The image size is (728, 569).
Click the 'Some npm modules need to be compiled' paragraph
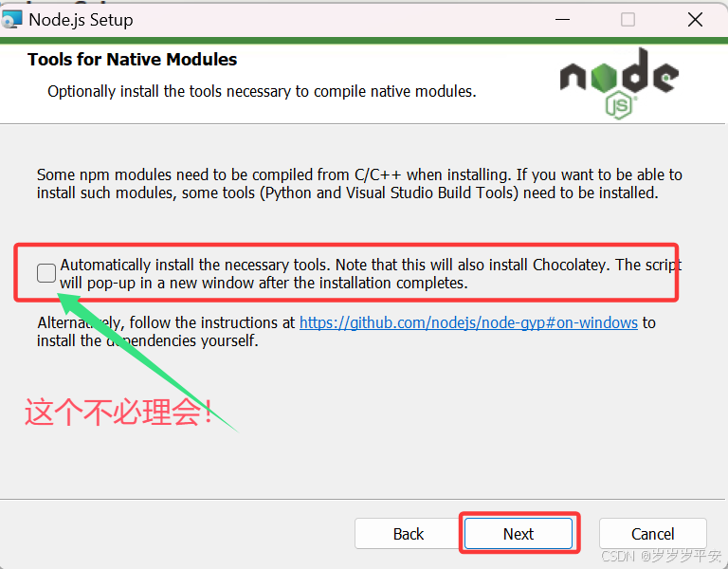pos(359,183)
